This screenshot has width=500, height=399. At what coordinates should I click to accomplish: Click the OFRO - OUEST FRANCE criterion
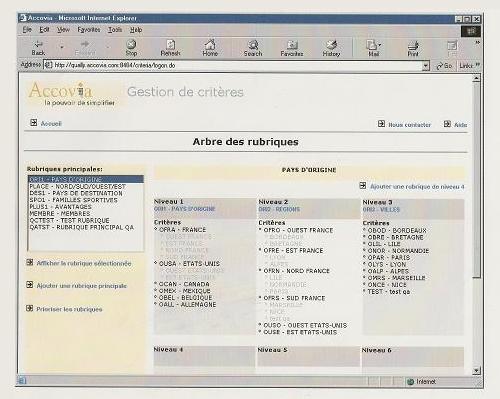point(298,230)
